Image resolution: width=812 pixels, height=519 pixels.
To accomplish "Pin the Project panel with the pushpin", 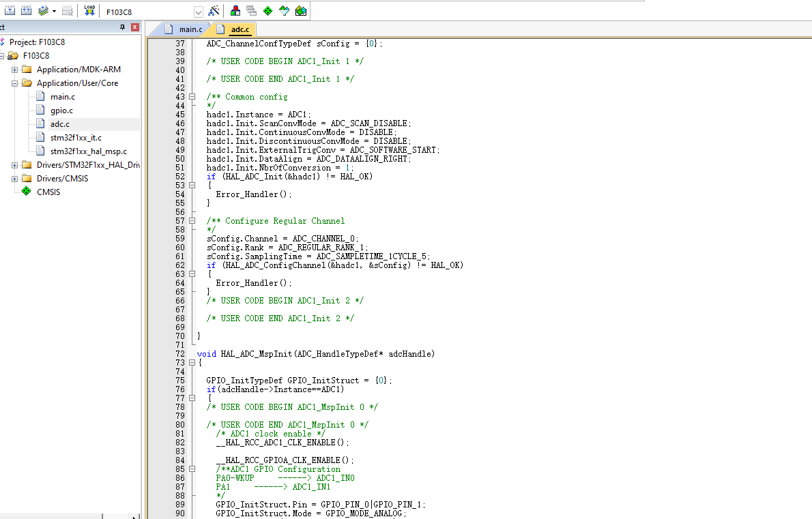I will (x=123, y=27).
